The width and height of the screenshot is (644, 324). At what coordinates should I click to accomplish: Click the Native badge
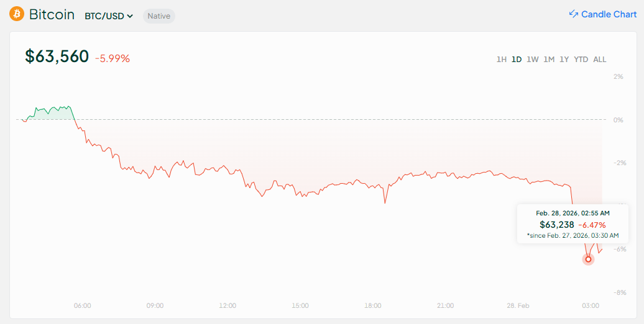click(159, 16)
